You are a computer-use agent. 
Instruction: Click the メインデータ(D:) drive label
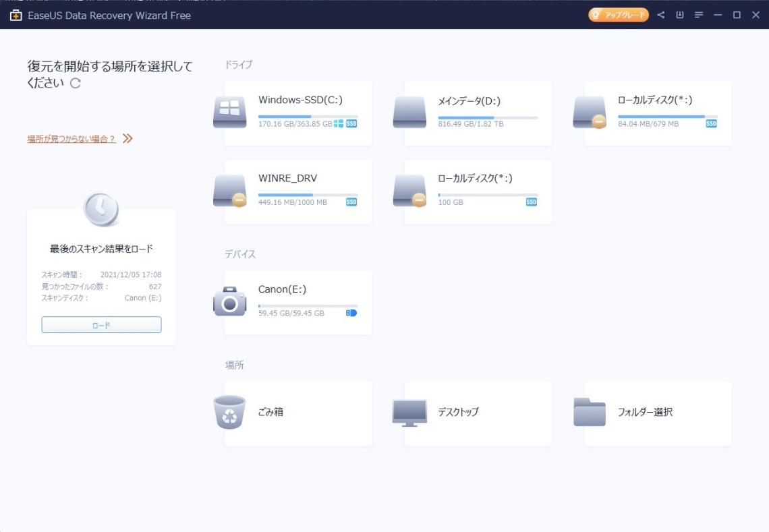coord(469,101)
